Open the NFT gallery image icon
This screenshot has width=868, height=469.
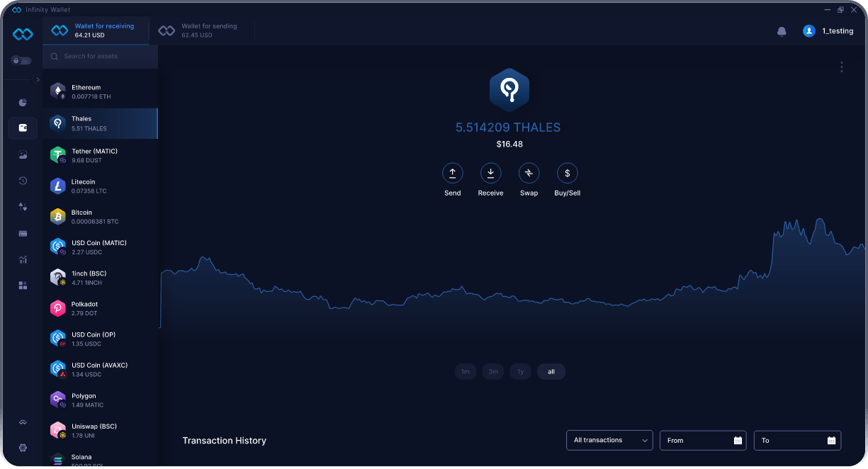click(23, 154)
